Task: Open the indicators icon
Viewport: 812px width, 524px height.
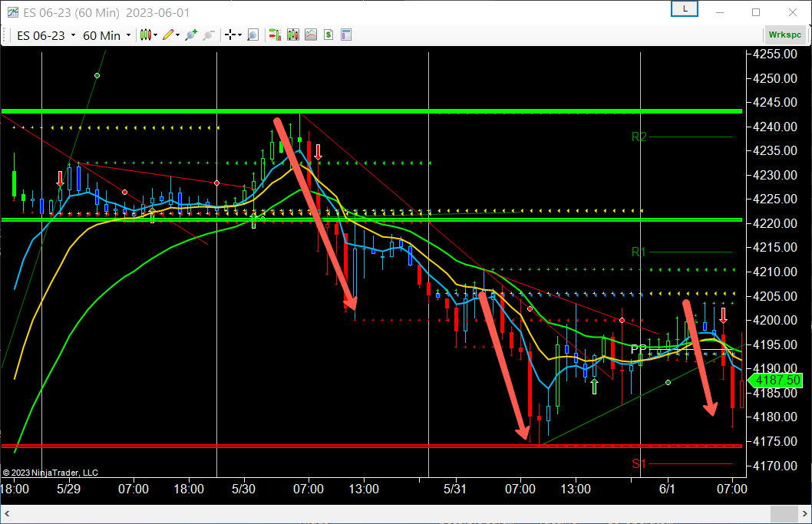Action: pos(311,35)
